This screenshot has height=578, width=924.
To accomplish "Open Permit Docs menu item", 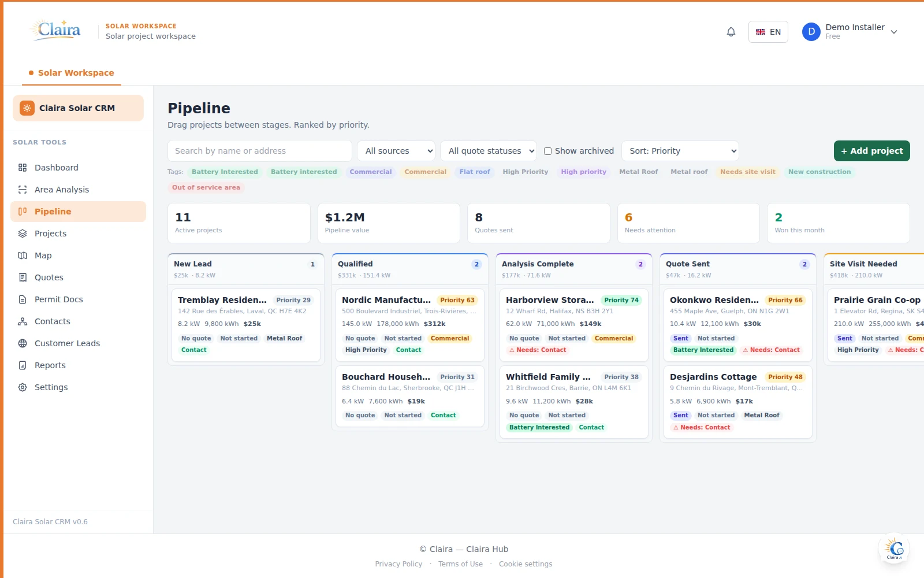I will tap(78, 299).
